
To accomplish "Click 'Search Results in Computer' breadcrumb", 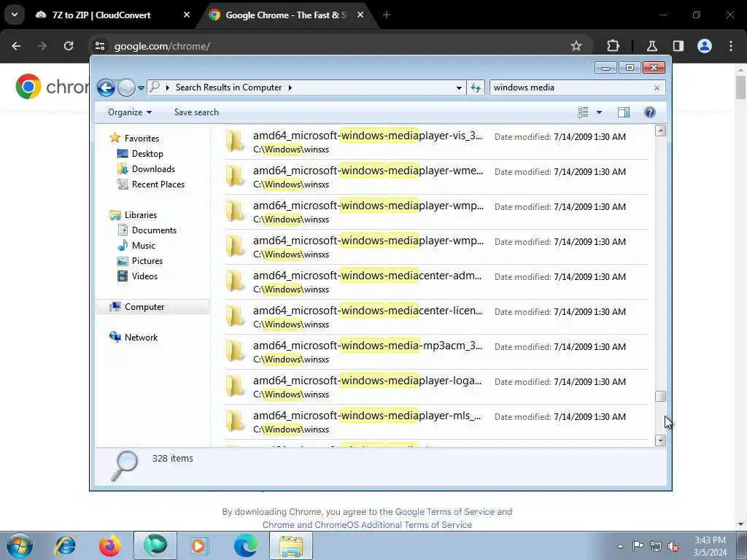I will coord(228,87).
